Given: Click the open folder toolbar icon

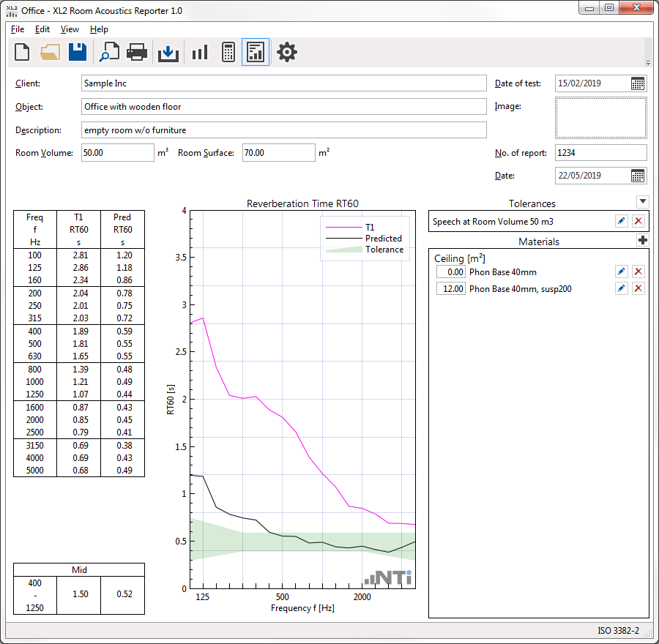Looking at the screenshot, I should coord(50,52).
